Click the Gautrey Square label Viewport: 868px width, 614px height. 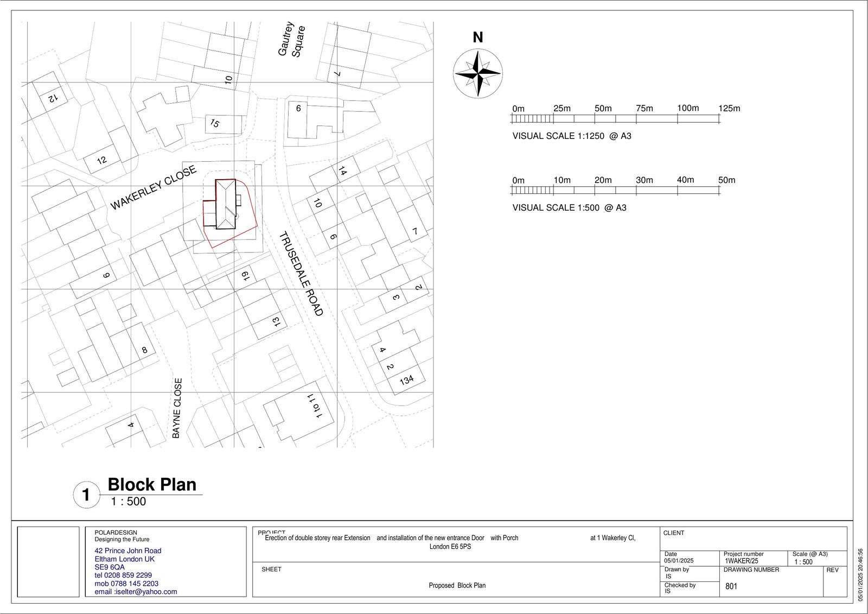292,40
